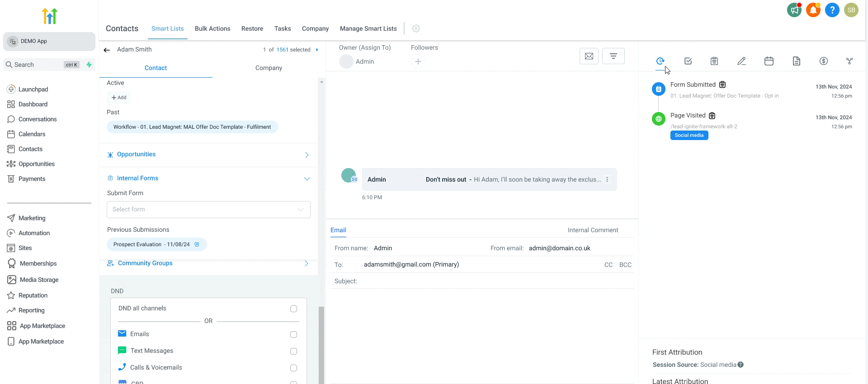Open the Tasks tab in Contacts header
Image resolution: width=868 pixels, height=384 pixels.
(283, 28)
